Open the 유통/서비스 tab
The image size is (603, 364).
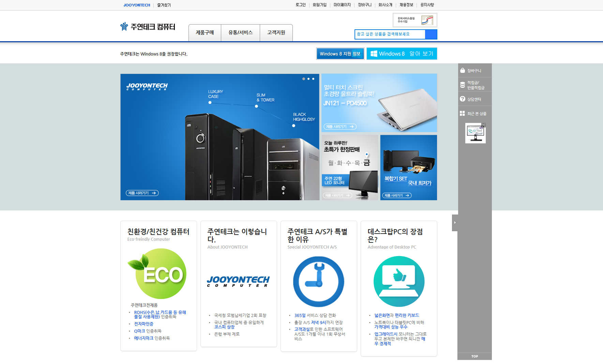[x=240, y=33]
